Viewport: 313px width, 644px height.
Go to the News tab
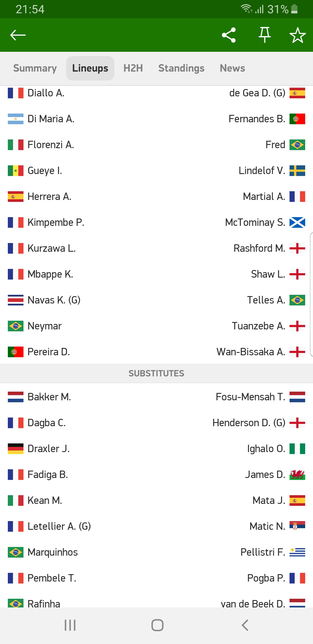point(232,68)
